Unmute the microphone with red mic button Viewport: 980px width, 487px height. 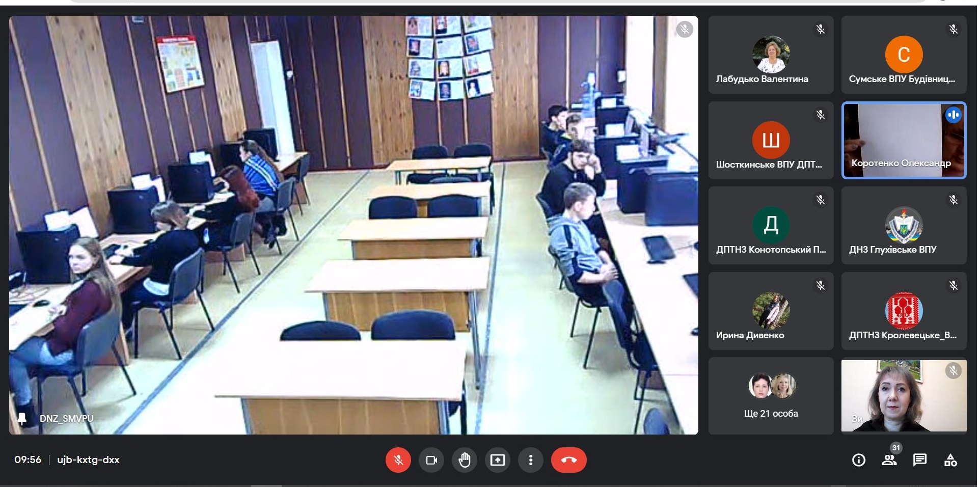398,460
